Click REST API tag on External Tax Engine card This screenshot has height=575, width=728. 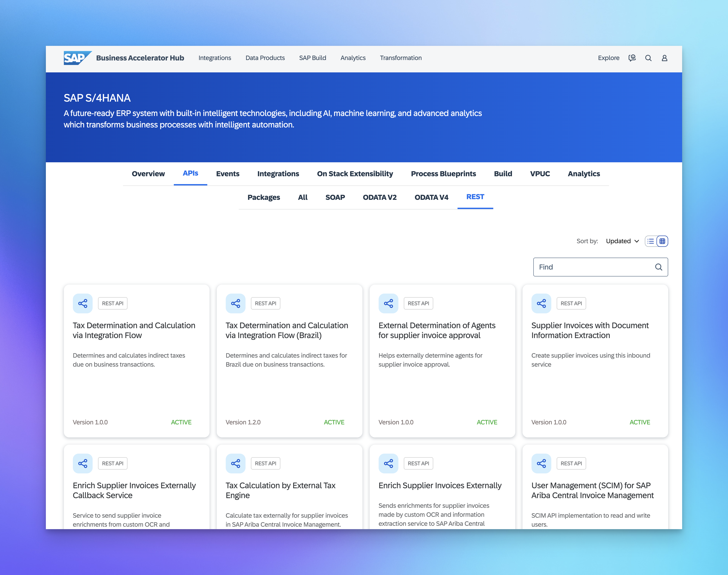click(265, 463)
